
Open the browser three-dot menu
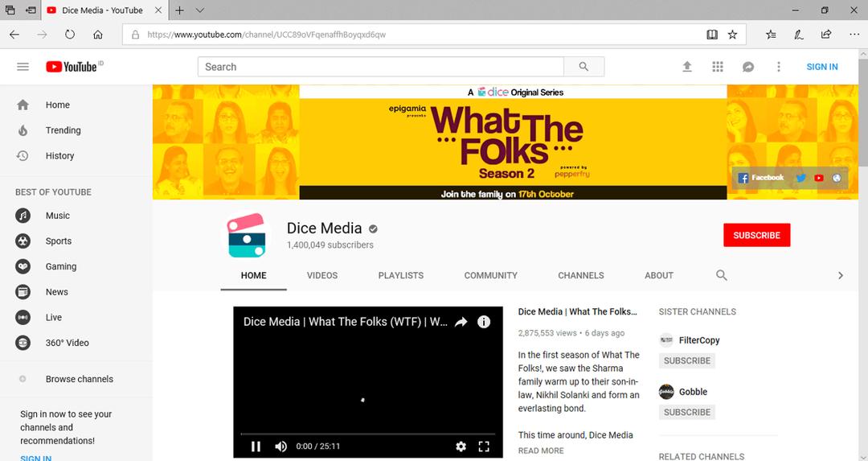point(854,35)
